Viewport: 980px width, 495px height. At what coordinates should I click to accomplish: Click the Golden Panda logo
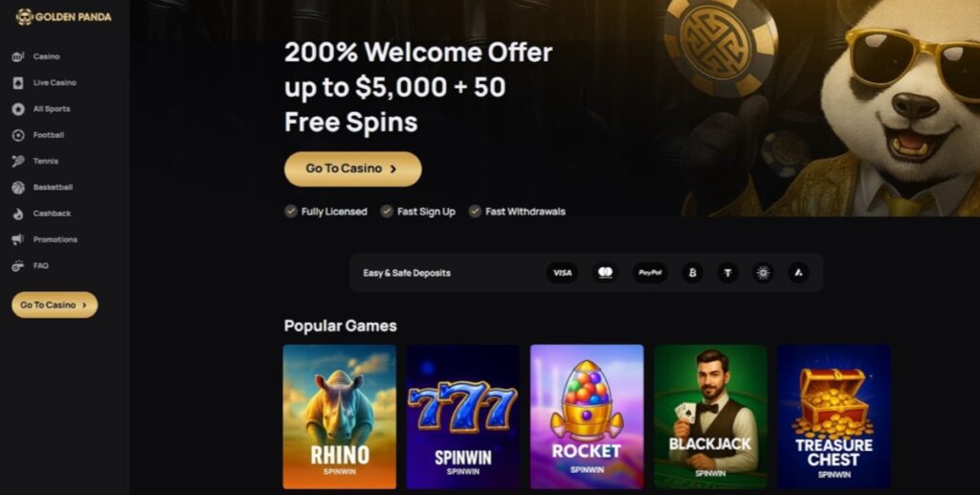64,17
